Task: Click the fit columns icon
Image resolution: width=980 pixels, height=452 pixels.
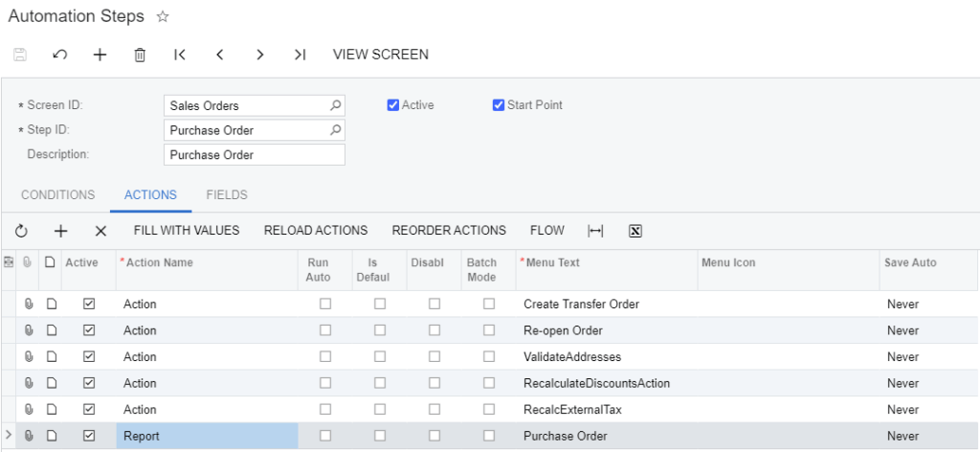Action: (595, 231)
